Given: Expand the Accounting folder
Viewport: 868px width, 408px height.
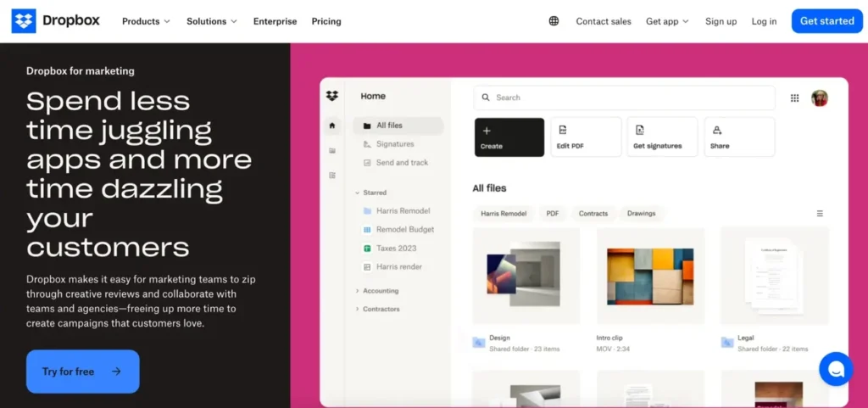Looking at the screenshot, I should coord(357,291).
